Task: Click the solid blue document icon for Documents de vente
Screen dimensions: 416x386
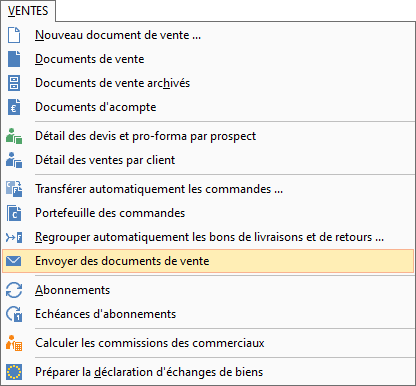Action: point(14,59)
